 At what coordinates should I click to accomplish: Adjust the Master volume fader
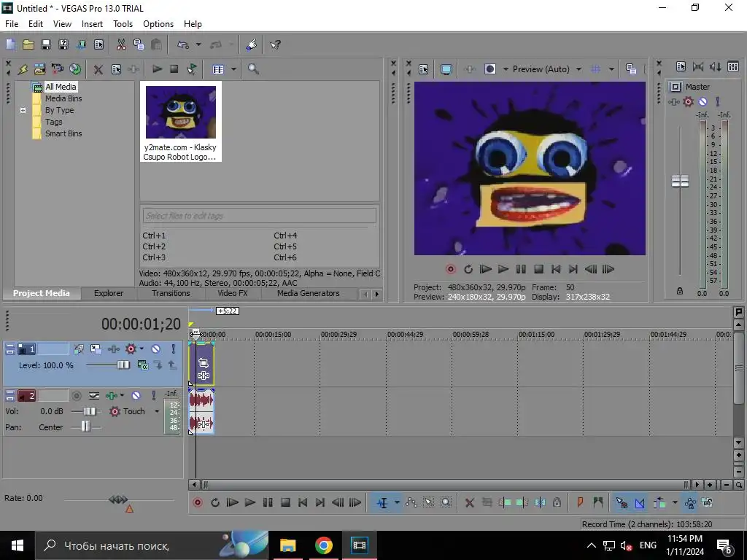pyautogui.click(x=681, y=182)
